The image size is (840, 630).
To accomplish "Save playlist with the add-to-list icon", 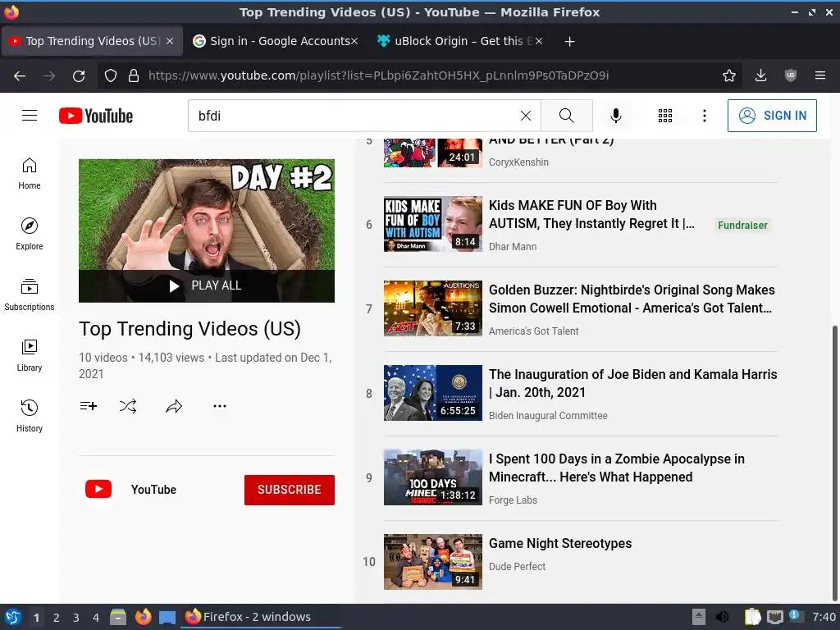I will 89,406.
